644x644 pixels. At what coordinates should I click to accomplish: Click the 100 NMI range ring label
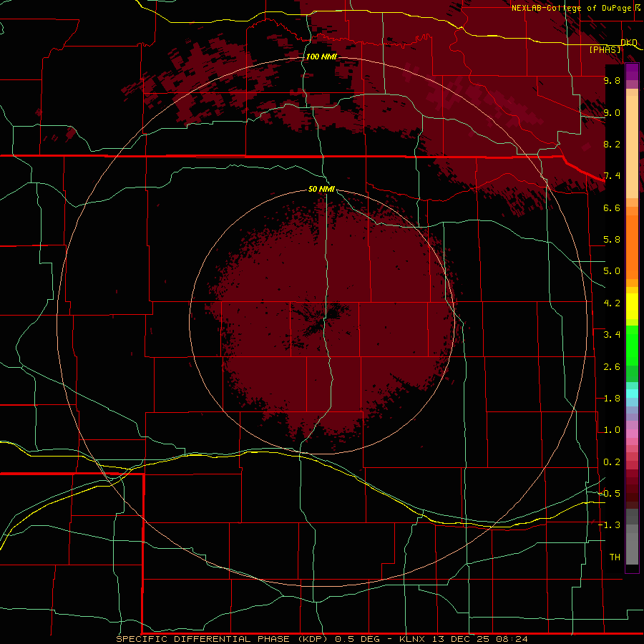[x=321, y=57]
